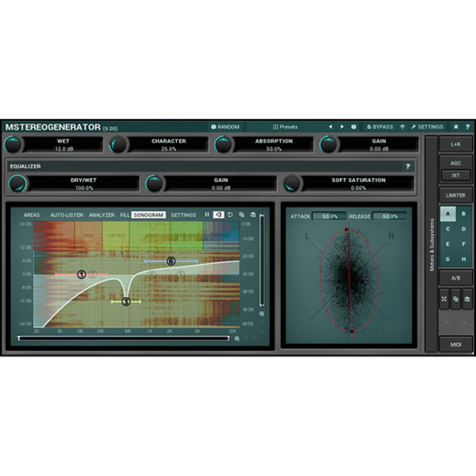
Task: Toggle the Limiter button
Action: click(x=456, y=195)
